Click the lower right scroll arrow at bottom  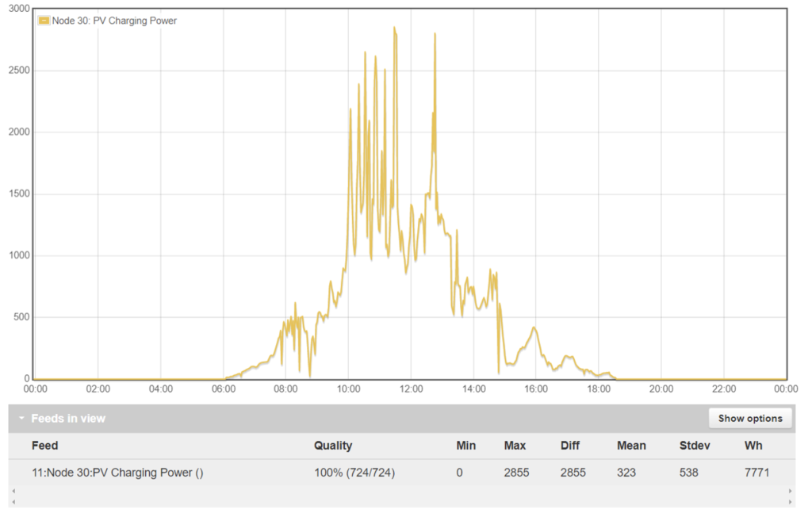pyautogui.click(x=791, y=503)
